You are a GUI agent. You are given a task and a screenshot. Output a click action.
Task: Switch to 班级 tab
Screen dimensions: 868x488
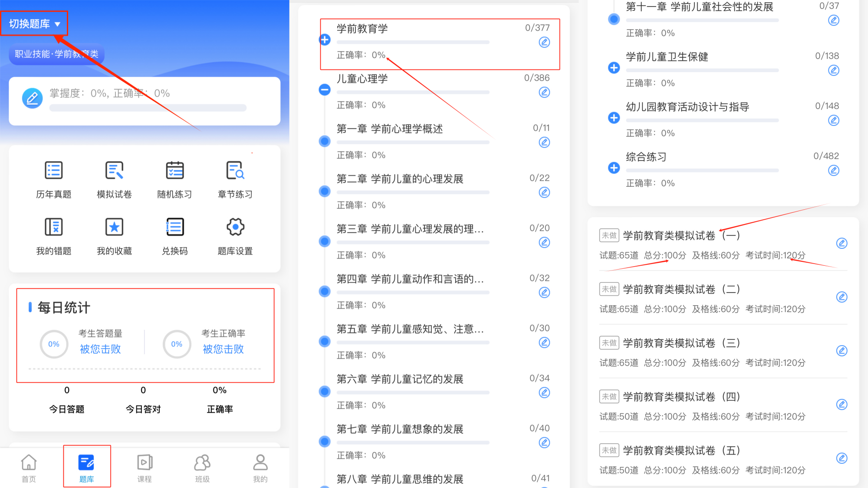pyautogui.click(x=202, y=468)
